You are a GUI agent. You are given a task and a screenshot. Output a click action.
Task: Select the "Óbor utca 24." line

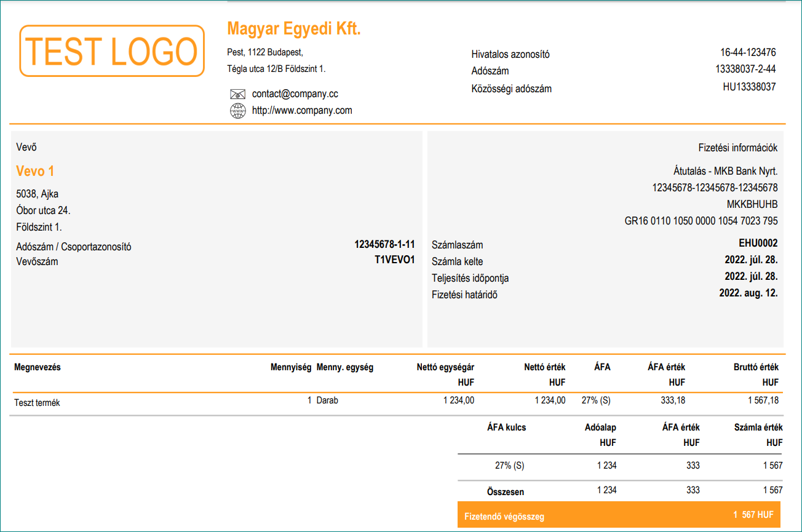(x=43, y=210)
